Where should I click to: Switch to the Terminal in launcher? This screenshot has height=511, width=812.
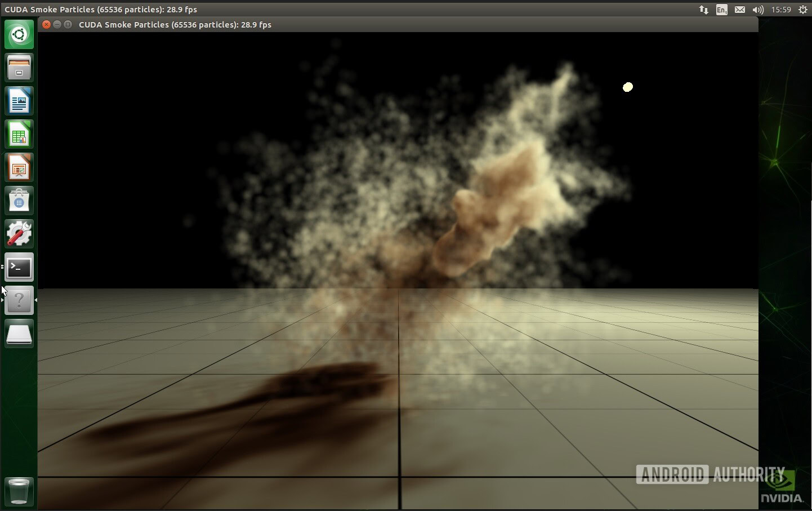coord(19,268)
